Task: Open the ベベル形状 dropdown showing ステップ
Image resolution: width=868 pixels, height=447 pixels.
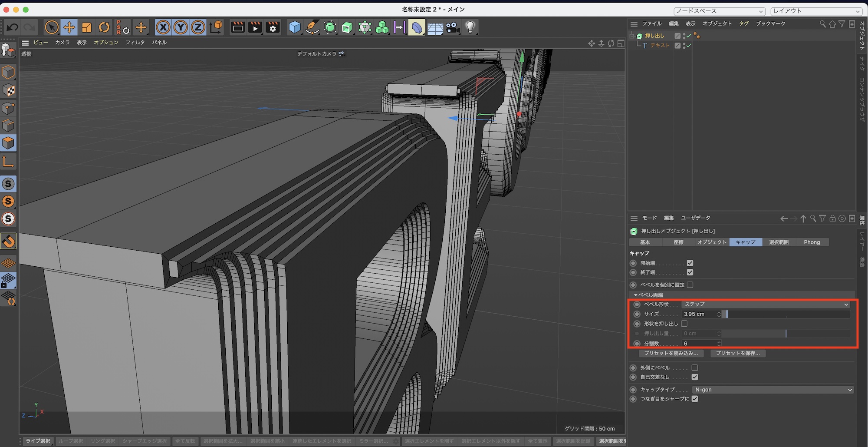Action: coord(766,305)
